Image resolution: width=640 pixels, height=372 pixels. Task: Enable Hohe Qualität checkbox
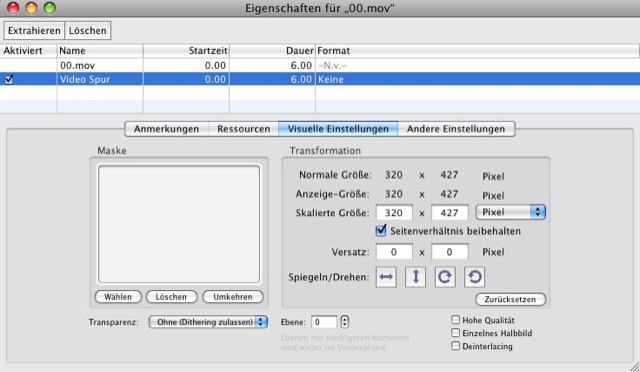pos(456,320)
